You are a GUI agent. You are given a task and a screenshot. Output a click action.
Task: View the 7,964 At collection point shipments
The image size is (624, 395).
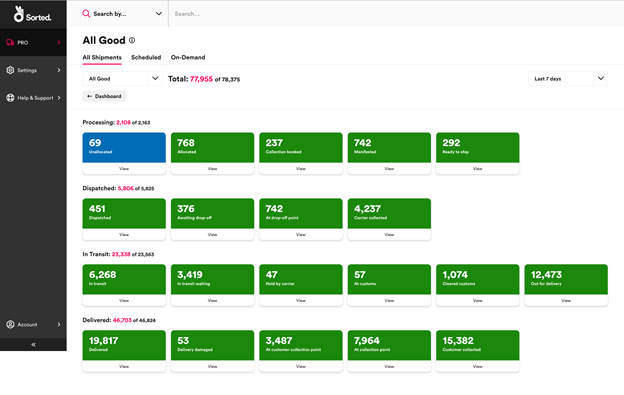pos(389,366)
